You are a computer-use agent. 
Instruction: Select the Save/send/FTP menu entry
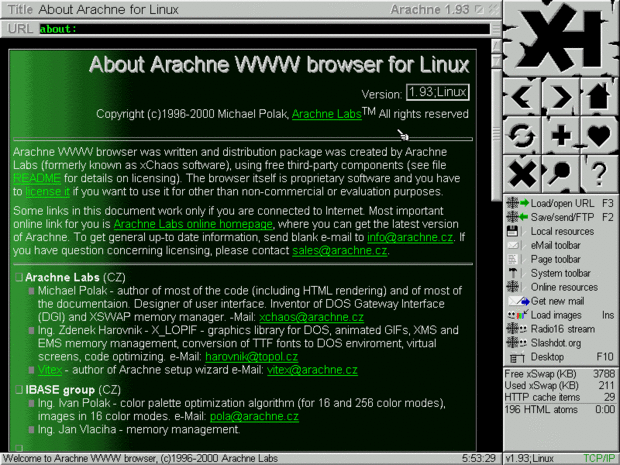coord(560,217)
